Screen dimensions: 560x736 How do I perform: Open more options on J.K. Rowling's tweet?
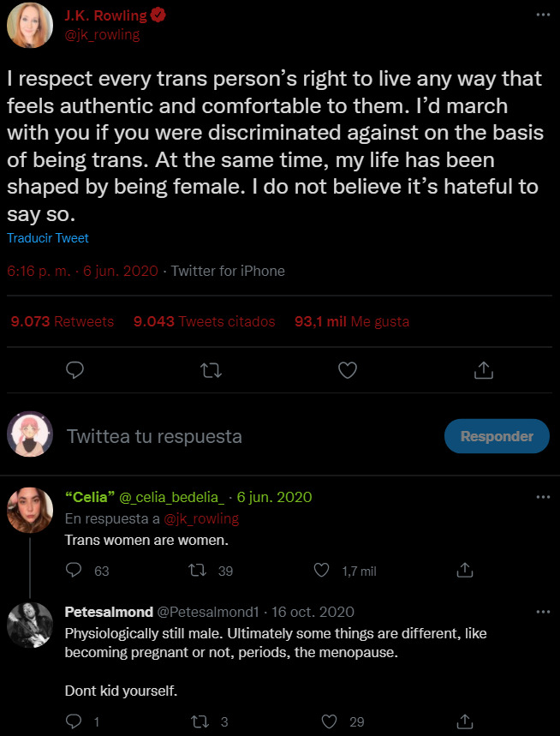(542, 15)
